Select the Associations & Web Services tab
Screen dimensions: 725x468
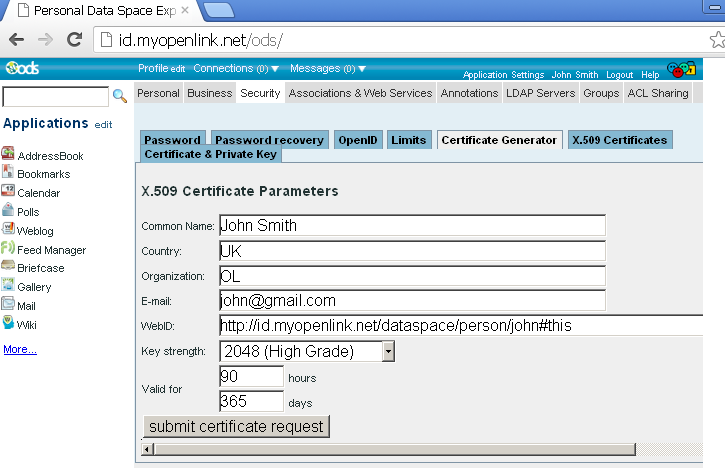click(x=361, y=93)
